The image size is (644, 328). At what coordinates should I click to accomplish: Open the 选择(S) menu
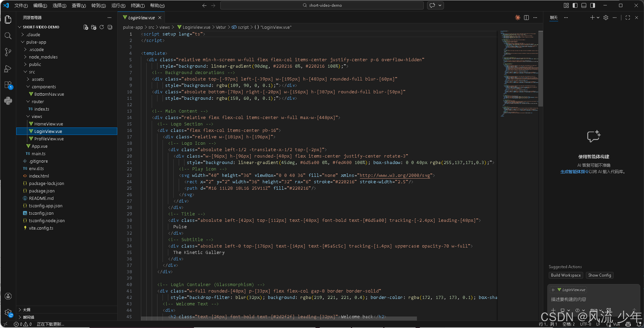[59, 5]
